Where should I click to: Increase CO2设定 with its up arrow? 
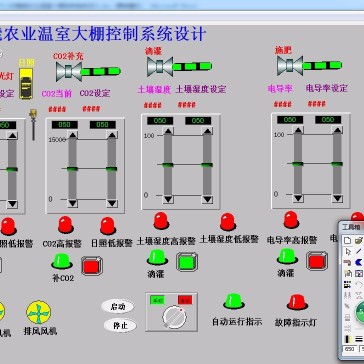coord(112,135)
